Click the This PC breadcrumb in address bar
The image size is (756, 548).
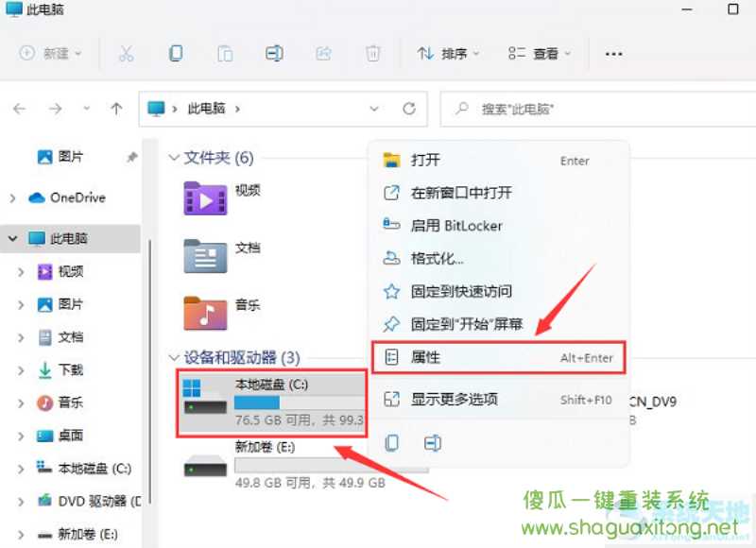coord(206,109)
